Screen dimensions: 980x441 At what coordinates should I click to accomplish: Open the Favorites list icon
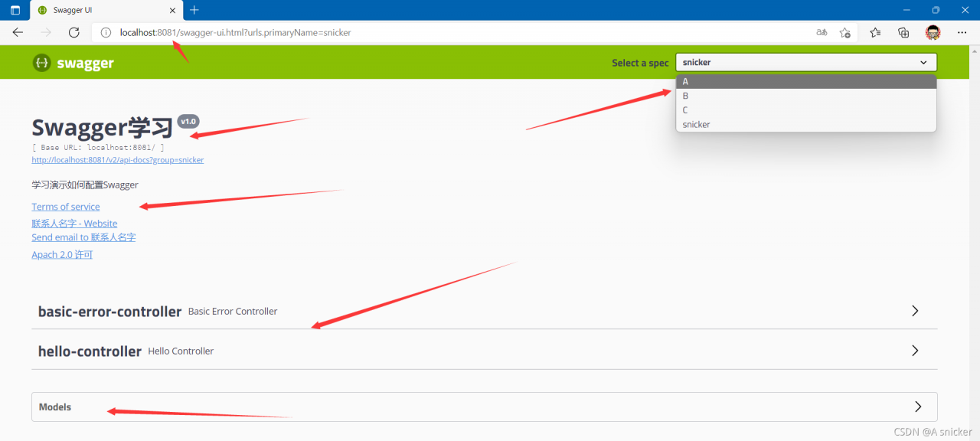pyautogui.click(x=875, y=32)
